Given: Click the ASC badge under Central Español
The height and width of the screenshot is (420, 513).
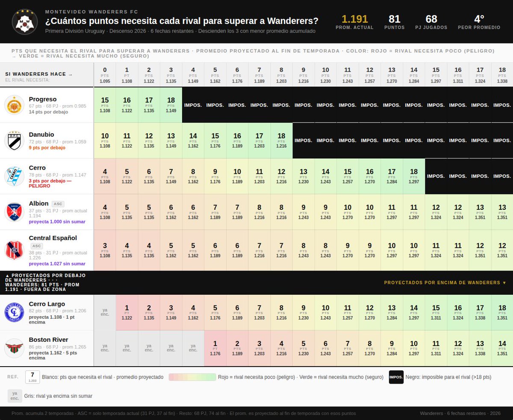Looking at the screenshot, I should [36, 246].
